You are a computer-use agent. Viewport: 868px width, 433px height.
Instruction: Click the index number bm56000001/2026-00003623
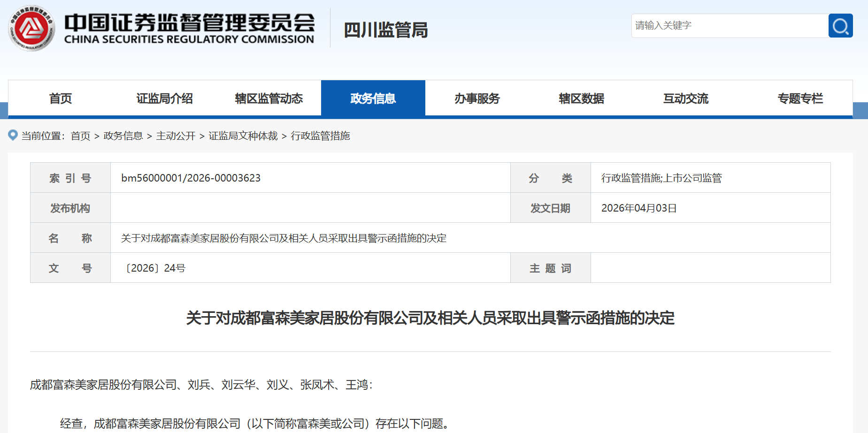[x=191, y=178]
